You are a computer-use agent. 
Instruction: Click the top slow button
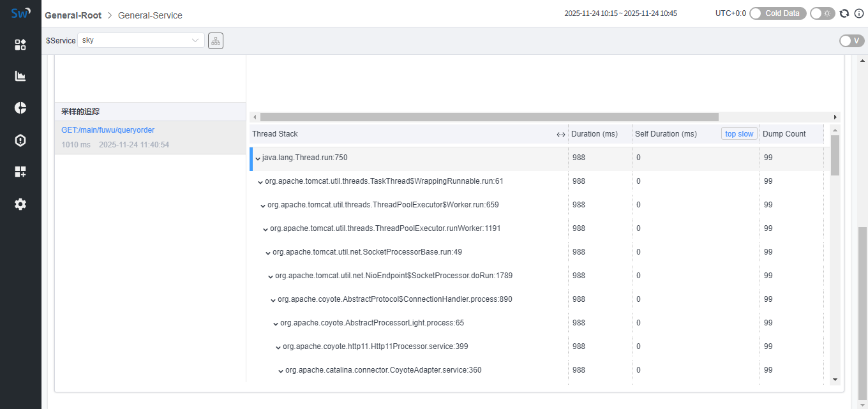(x=739, y=134)
